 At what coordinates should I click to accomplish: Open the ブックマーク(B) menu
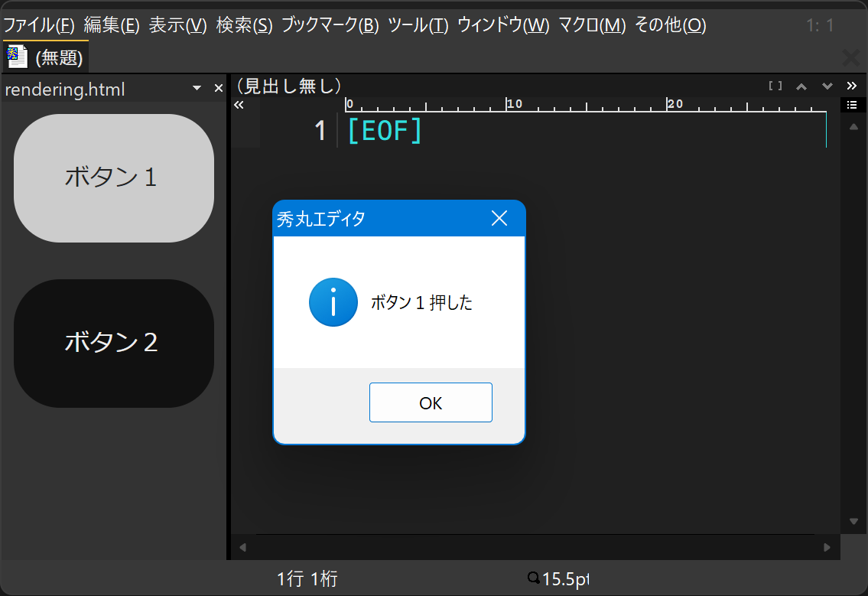[330, 25]
